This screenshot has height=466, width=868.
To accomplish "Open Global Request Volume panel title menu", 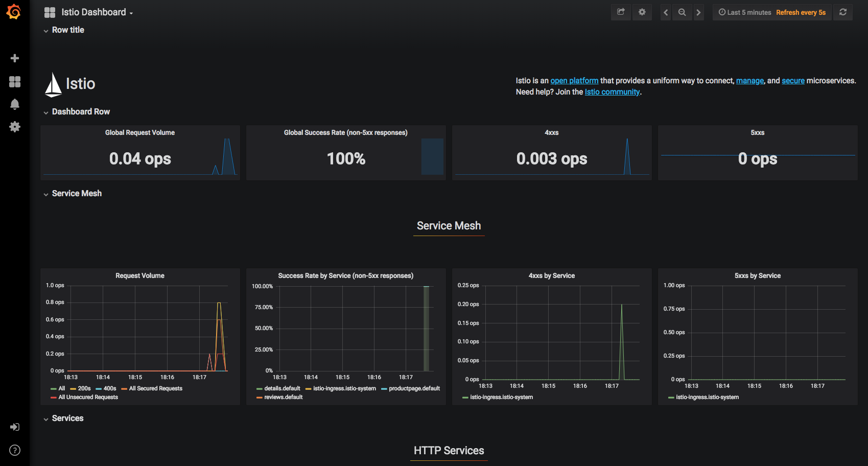I will click(x=140, y=133).
